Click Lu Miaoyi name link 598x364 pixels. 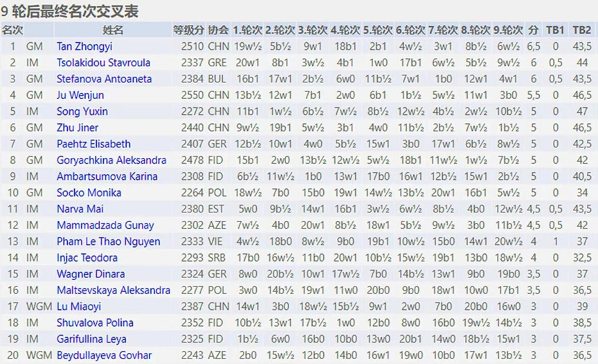(79, 307)
